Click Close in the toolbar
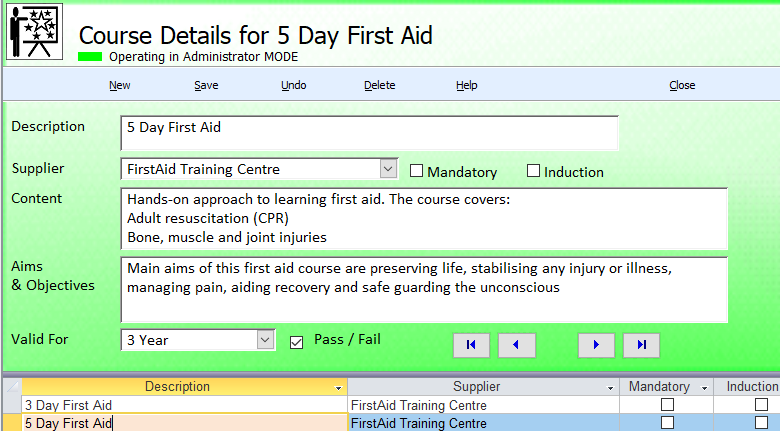This screenshot has height=431, width=780. (x=682, y=85)
